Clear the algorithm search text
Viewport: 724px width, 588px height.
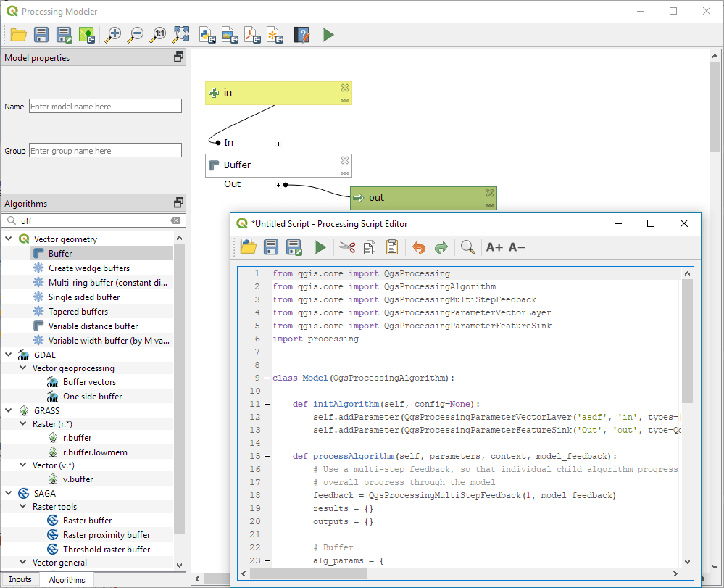point(175,220)
